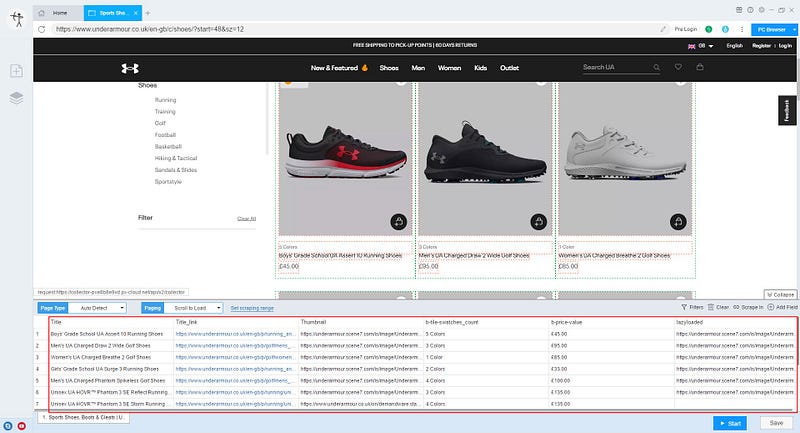Click the search magnifier icon

(657, 68)
